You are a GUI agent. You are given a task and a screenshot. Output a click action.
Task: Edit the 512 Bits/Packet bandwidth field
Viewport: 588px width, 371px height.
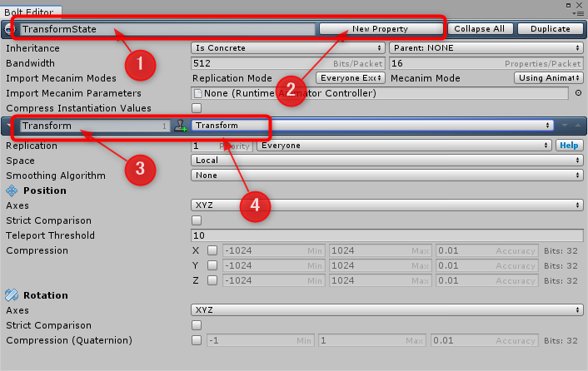[288, 63]
